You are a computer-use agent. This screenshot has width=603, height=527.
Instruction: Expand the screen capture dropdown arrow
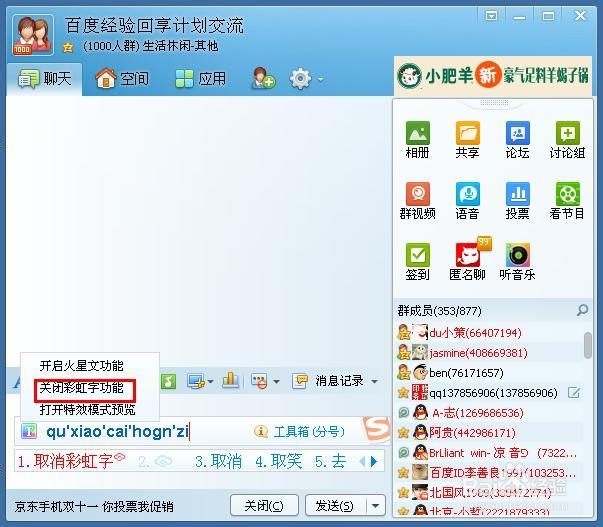pyautogui.click(x=210, y=382)
